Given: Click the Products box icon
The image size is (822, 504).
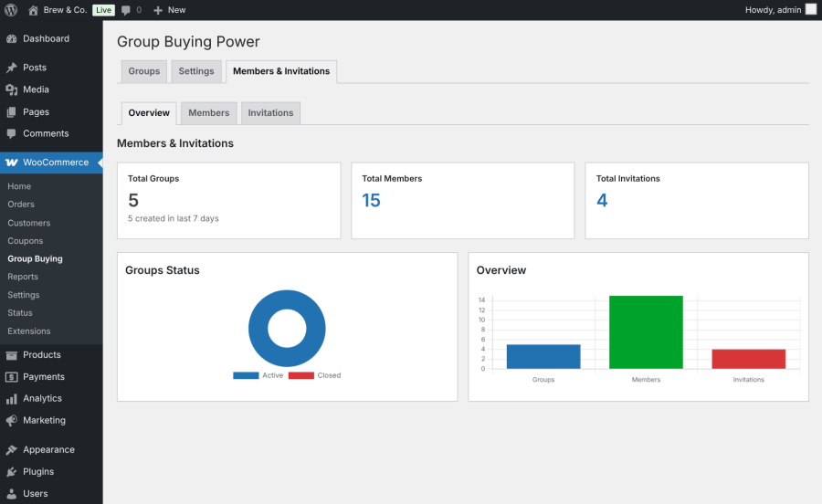Looking at the screenshot, I should [12, 355].
